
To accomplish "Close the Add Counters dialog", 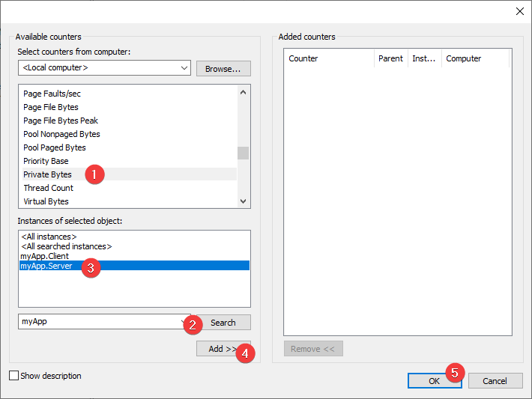I will 520,10.
